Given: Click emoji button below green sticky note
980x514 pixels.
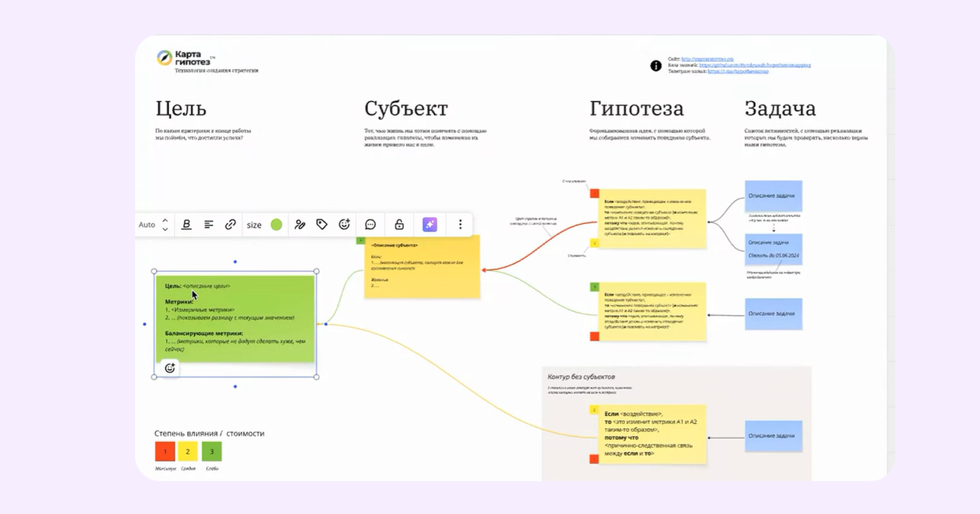Looking at the screenshot, I should [170, 368].
